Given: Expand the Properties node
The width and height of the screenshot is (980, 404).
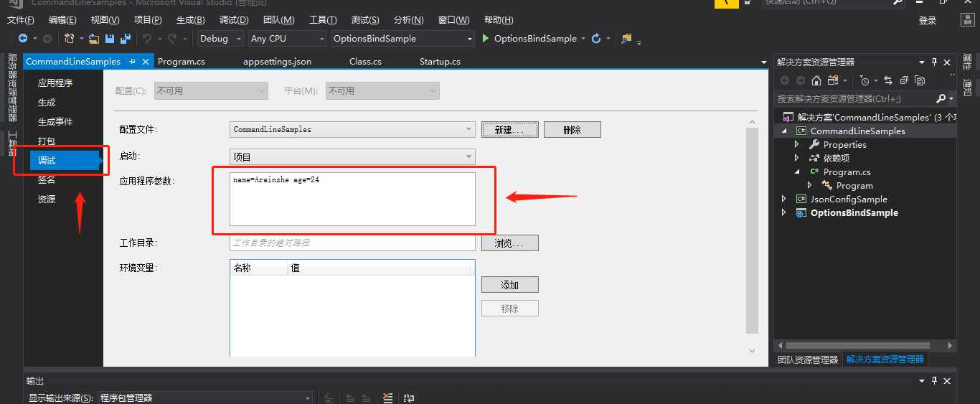Looking at the screenshot, I should tap(797, 144).
